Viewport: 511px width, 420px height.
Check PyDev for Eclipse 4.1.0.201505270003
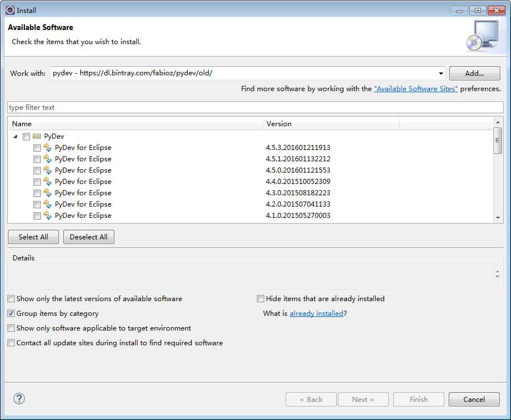point(37,216)
